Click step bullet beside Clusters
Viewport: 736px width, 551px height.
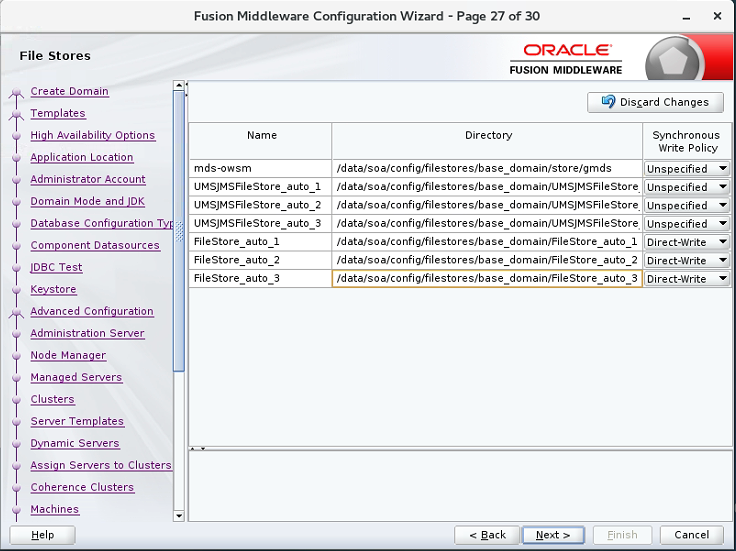point(16,400)
